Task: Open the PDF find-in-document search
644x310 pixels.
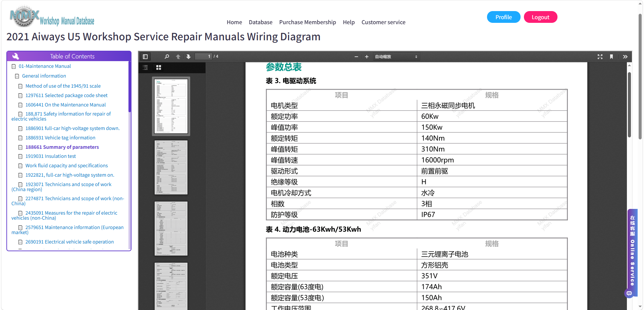Action: (x=167, y=57)
